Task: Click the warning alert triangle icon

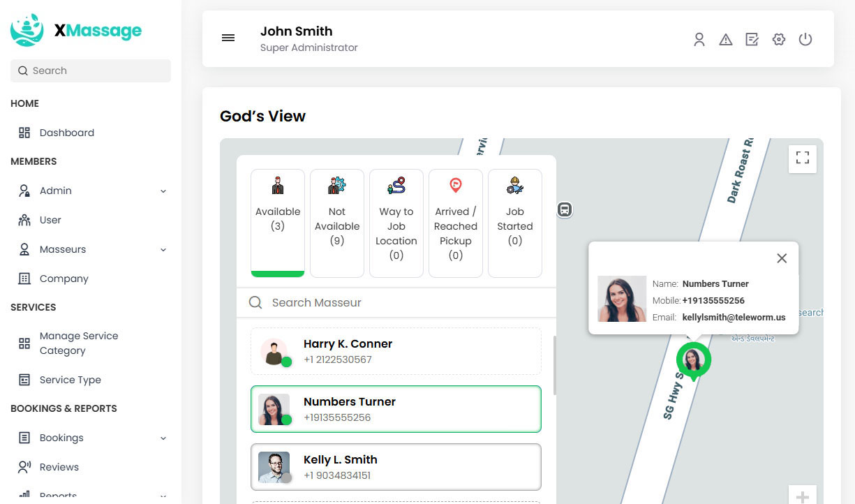Action: coord(726,40)
